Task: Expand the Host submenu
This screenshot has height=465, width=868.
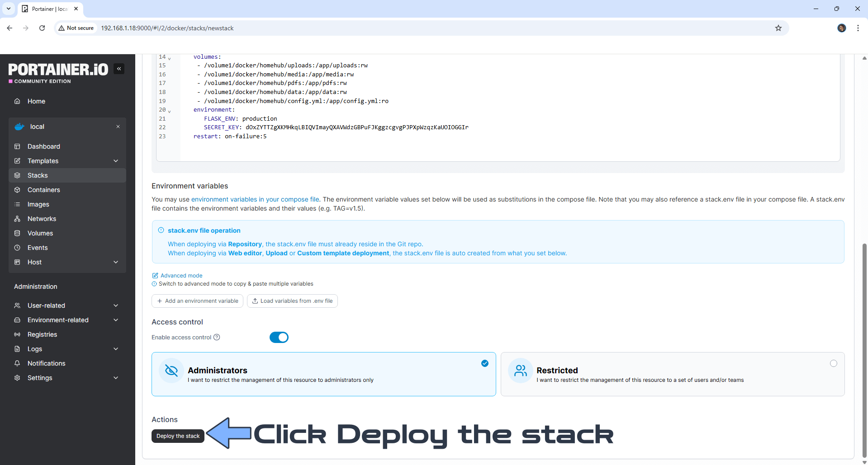Action: tap(116, 262)
